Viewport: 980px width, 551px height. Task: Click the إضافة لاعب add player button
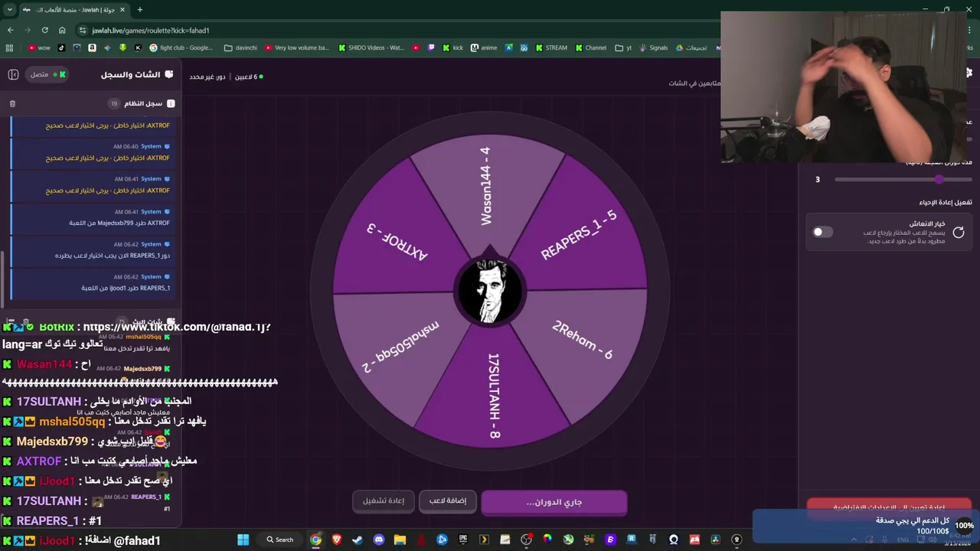point(448,500)
